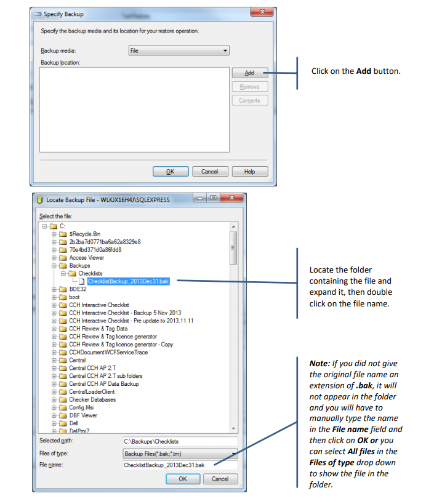The image size is (434, 504).
Task: Click the $Recycle.Bin folder icon
Action: (x=63, y=234)
